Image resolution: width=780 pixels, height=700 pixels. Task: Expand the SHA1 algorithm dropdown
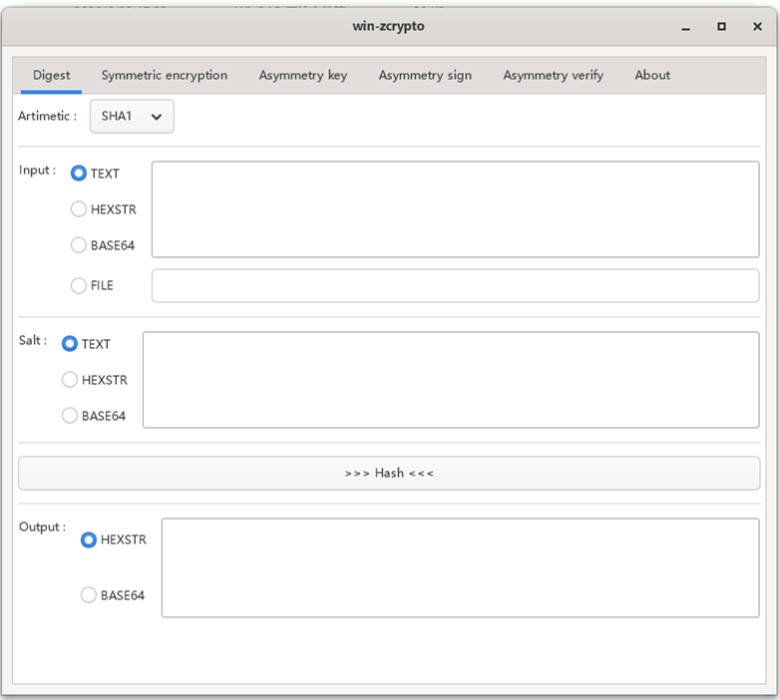[x=132, y=117]
